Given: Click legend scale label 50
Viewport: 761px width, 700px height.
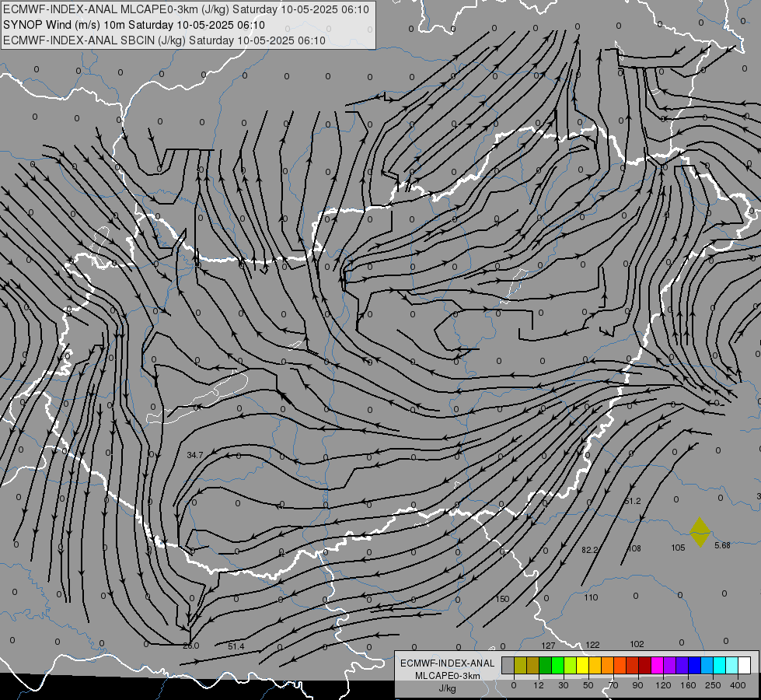Looking at the screenshot, I should point(588,685).
